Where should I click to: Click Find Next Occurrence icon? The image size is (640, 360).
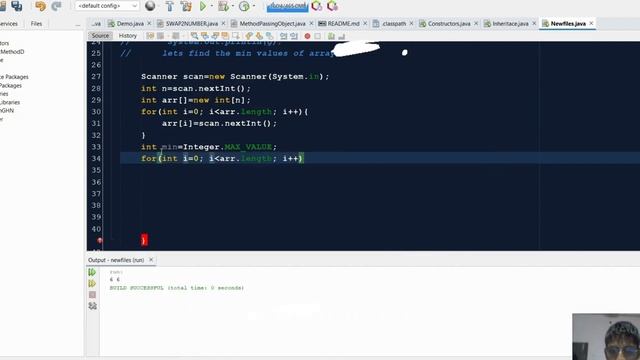tap(215, 36)
